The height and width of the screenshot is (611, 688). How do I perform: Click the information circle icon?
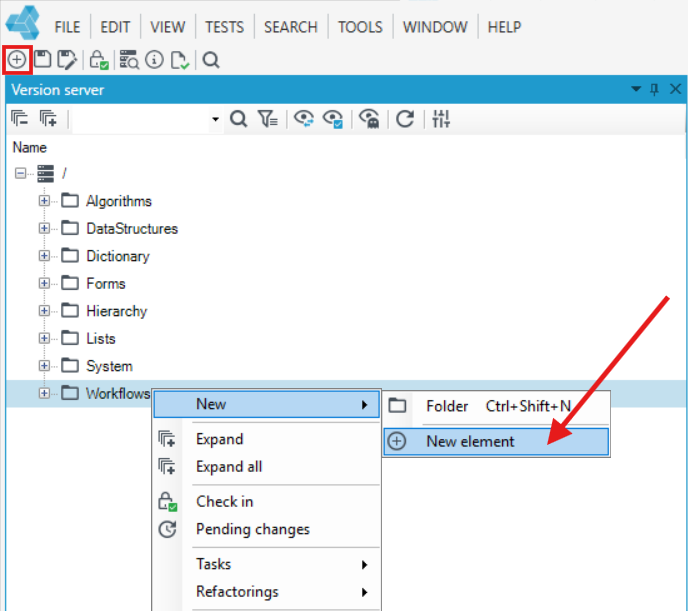[x=154, y=59]
